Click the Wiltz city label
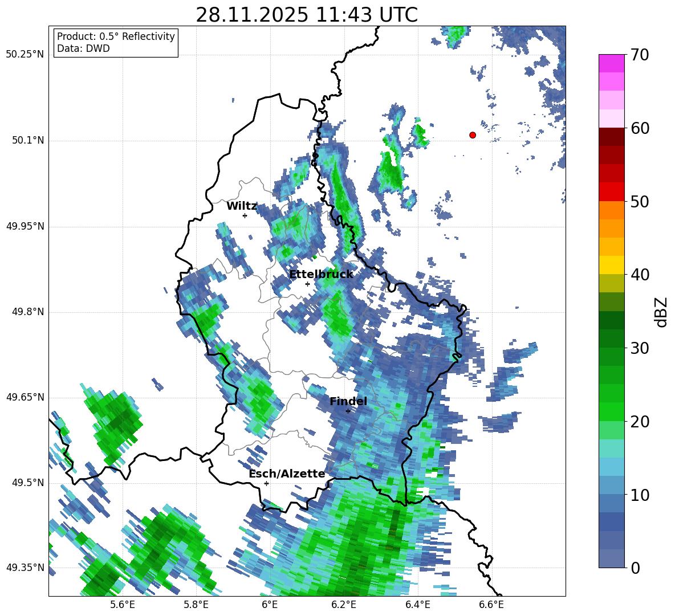The height and width of the screenshot is (616, 675). [x=242, y=206]
